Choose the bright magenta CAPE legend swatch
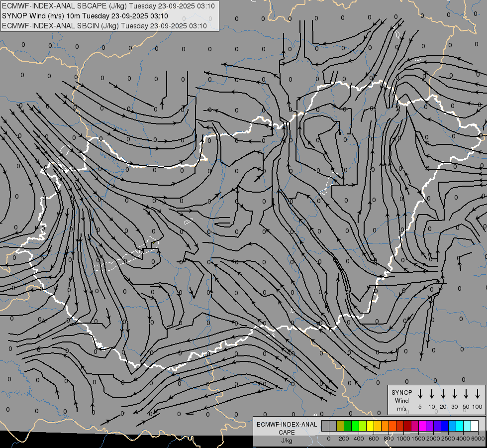487x448 pixels. tap(422, 426)
